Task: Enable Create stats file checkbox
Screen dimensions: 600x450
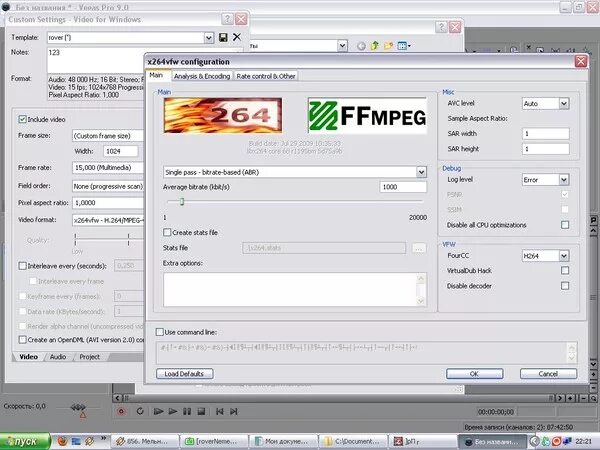Action: [x=167, y=232]
